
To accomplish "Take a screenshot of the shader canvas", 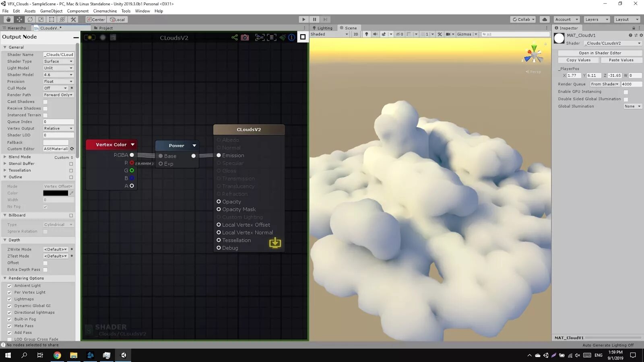I will [245, 37].
